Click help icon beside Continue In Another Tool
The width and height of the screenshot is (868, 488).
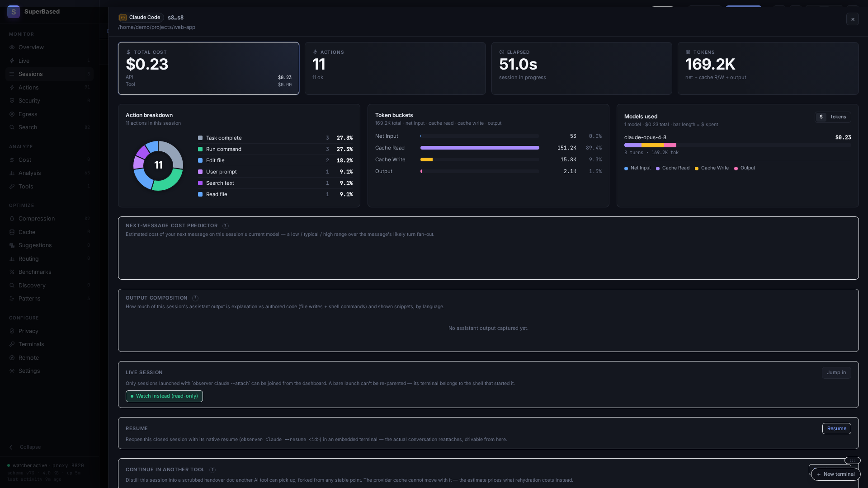point(212,470)
